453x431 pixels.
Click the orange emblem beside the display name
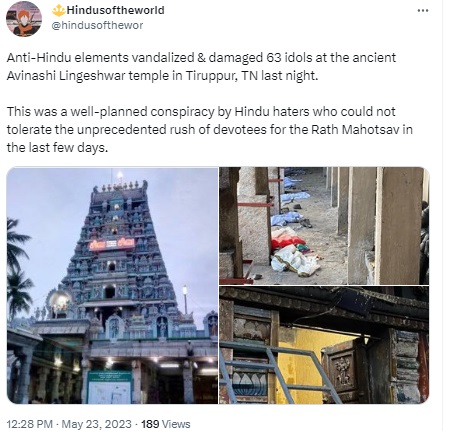click(x=58, y=11)
